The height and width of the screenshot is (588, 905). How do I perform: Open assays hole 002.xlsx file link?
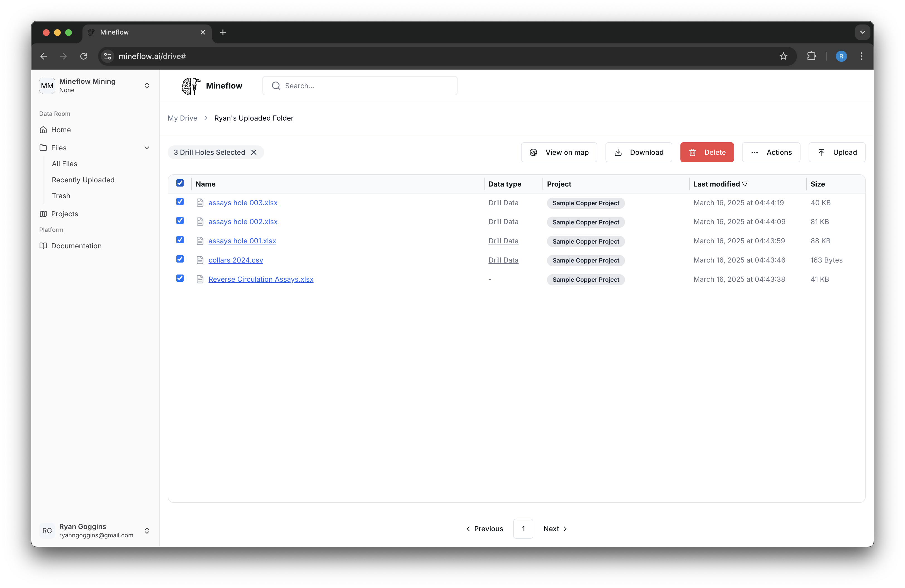(x=243, y=222)
